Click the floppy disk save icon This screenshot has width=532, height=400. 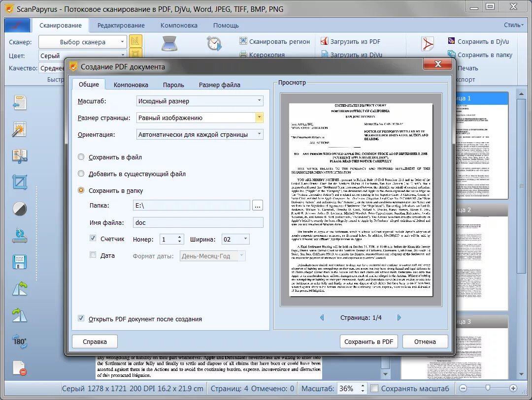[x=19, y=262]
